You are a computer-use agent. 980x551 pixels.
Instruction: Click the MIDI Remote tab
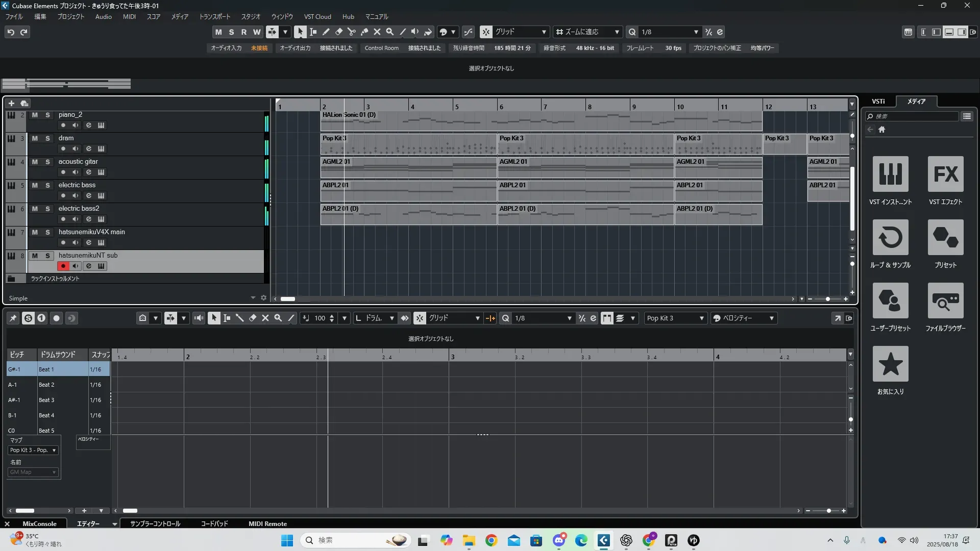pyautogui.click(x=267, y=523)
